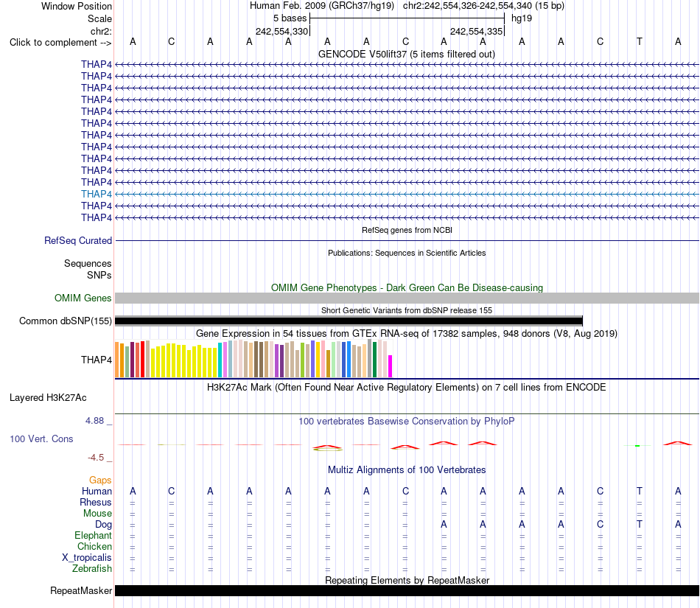This screenshot has width=700, height=608.
Task: Click the dark green bar in GTEx chart
Action: (374, 360)
